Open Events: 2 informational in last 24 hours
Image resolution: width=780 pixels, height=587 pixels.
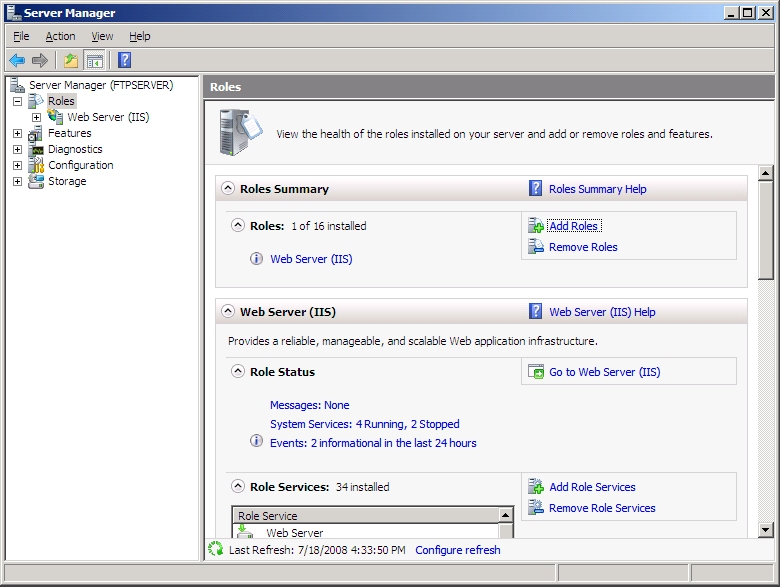tap(373, 443)
